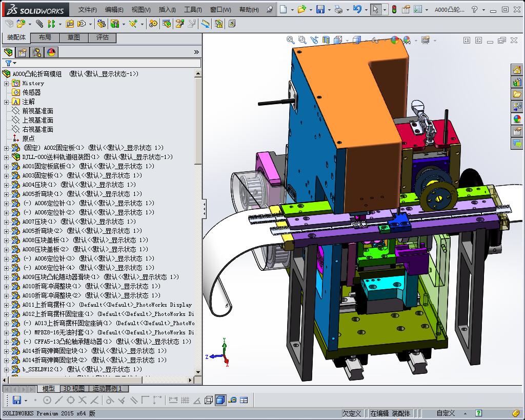Click the New Motion Study icon
Viewport: 525px width, 420px height.
[153, 24]
